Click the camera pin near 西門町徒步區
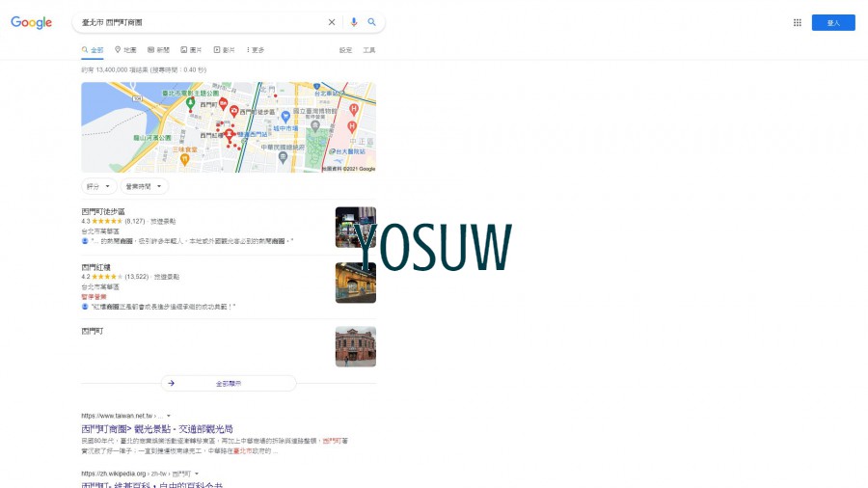Viewport: 868px width, 488px height. pos(234,111)
